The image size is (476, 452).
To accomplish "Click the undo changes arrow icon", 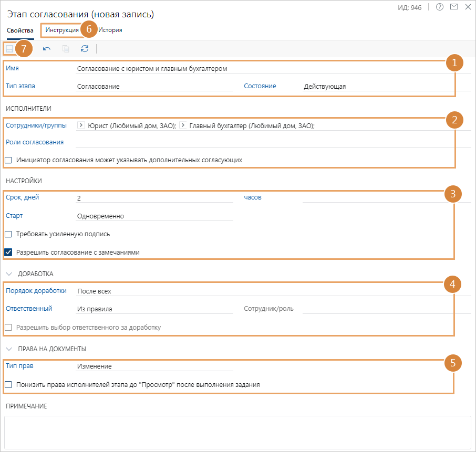I will [47, 49].
